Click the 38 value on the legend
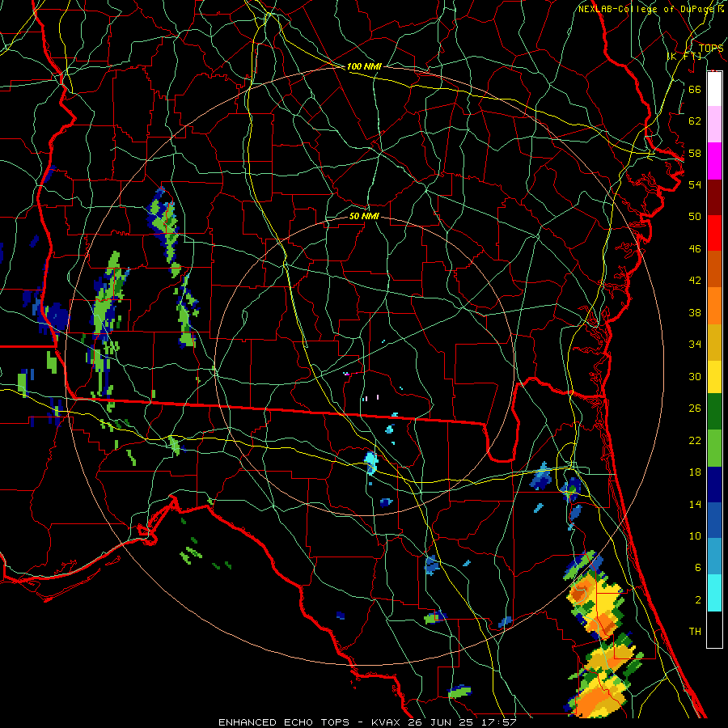The height and width of the screenshot is (728, 728). point(695,312)
